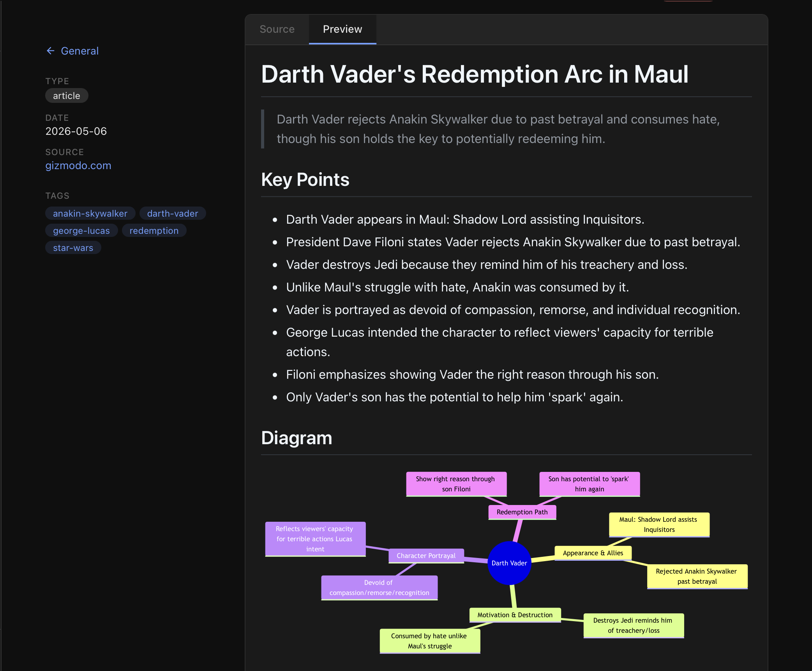Viewport: 812px width, 671px height.
Task: Switch to the Source tab
Action: 277,29
